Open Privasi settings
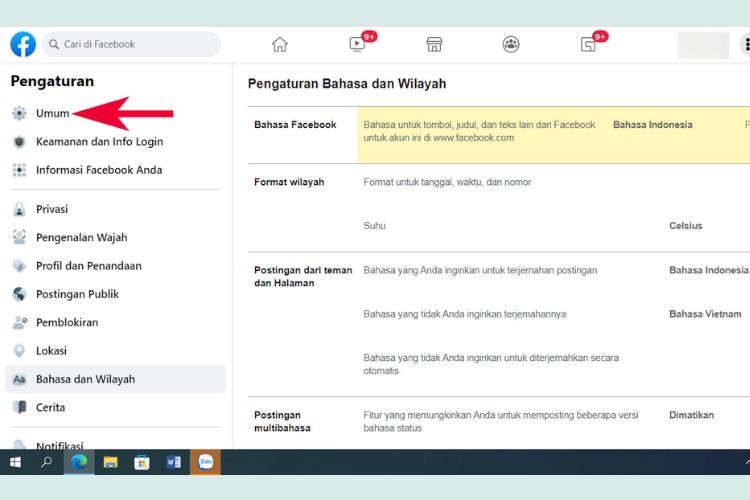This screenshot has height=500, width=750. click(52, 209)
